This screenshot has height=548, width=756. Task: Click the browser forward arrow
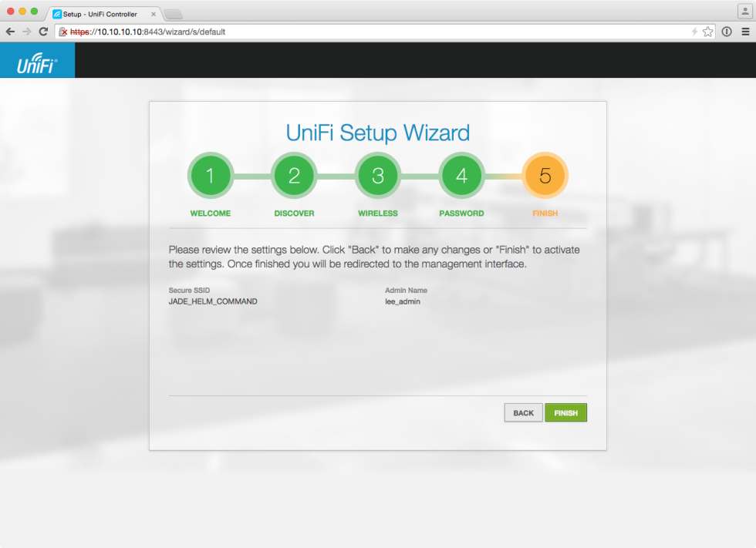tap(26, 32)
